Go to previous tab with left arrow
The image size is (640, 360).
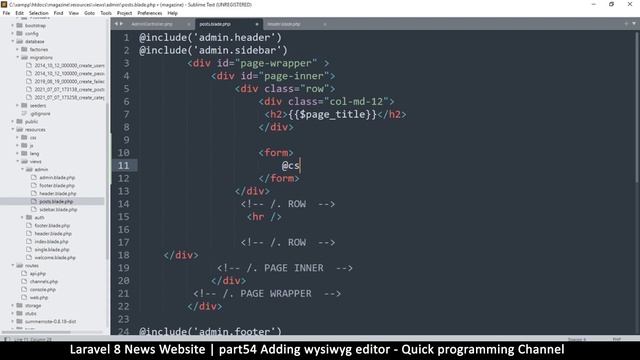click(x=116, y=24)
